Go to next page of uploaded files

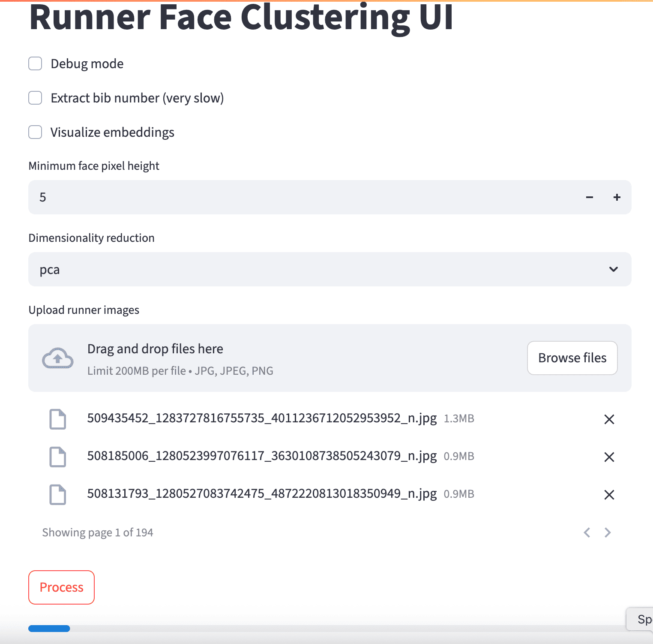coord(608,533)
